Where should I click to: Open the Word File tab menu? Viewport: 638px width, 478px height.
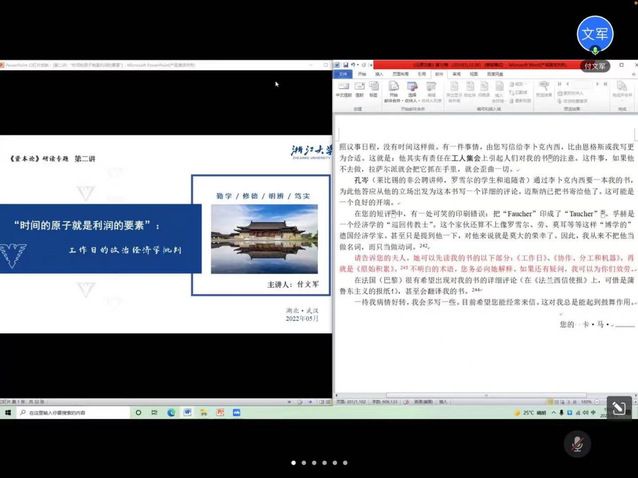point(342,73)
